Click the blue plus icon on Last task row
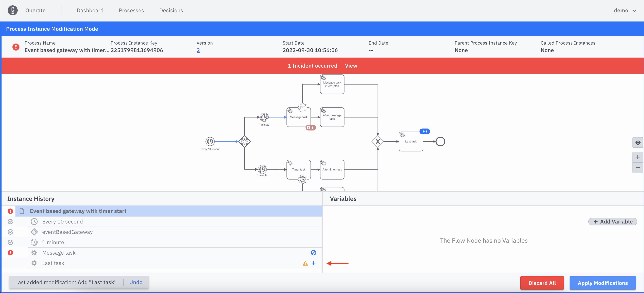 [x=314, y=263]
